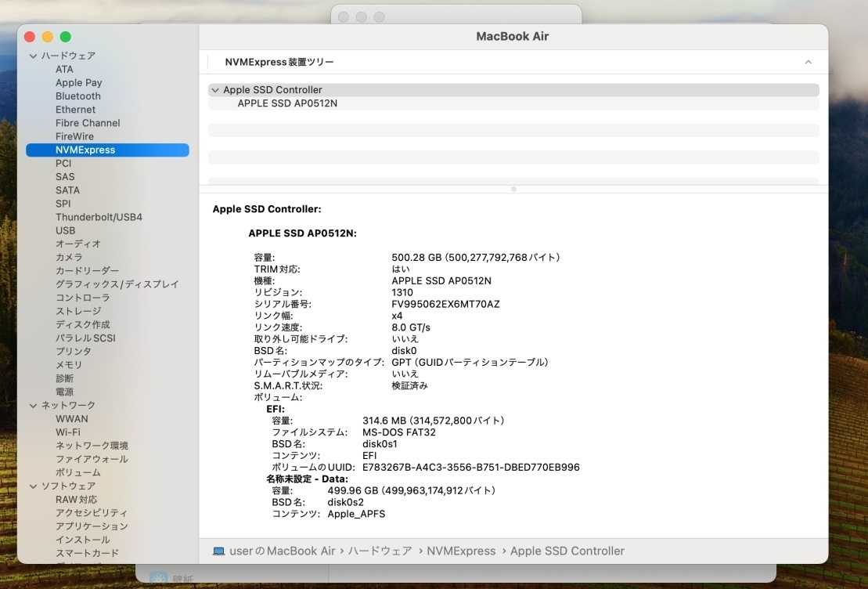Zoom the window with the green button
The height and width of the screenshot is (589, 868).
coord(65,37)
